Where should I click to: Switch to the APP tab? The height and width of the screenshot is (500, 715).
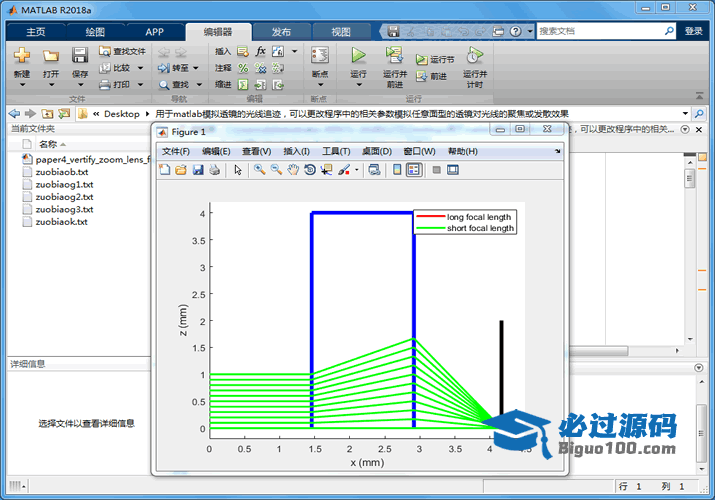pos(155,32)
